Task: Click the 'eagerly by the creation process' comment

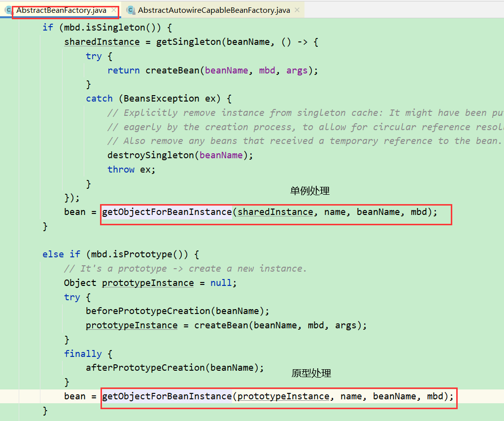Action: click(305, 127)
